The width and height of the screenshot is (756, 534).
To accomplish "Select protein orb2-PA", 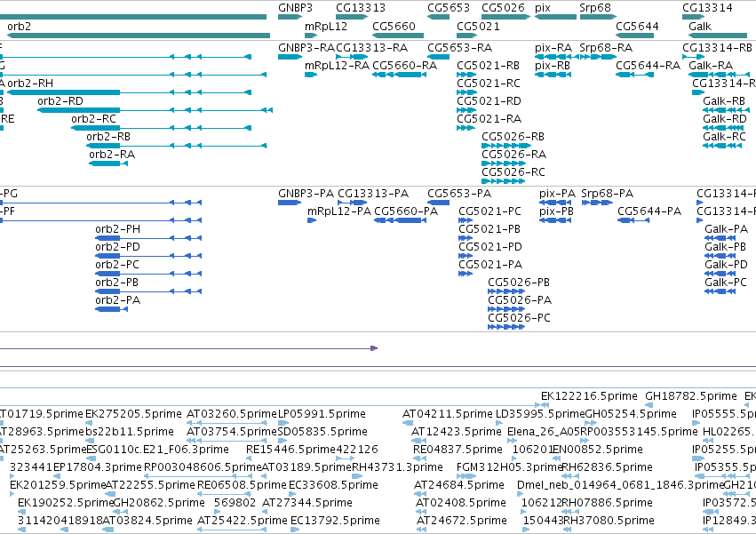I will (117, 300).
